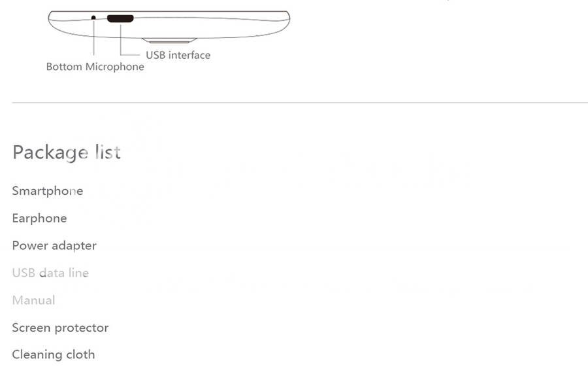This screenshot has height=380, width=588.
Task: Click the 'USB interface' diagram label
Action: 178,55
